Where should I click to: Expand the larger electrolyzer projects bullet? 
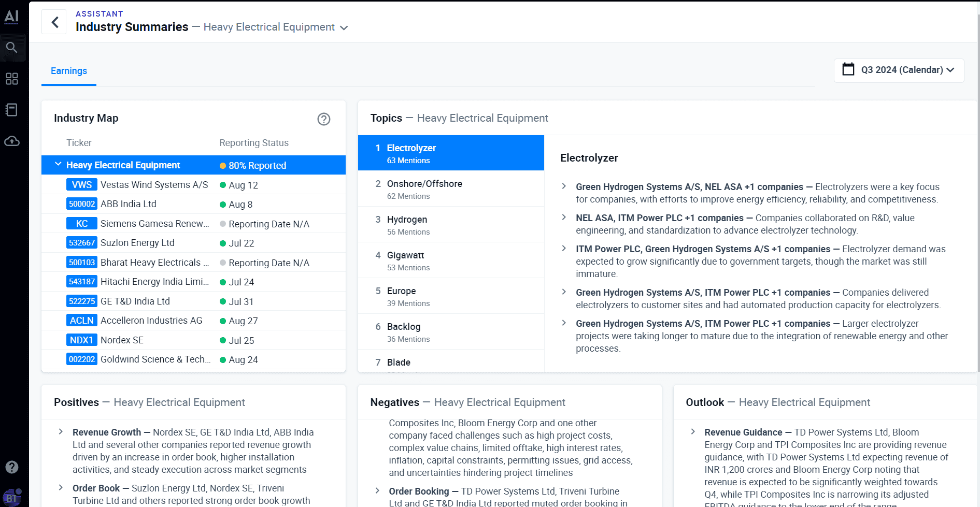pyautogui.click(x=564, y=323)
